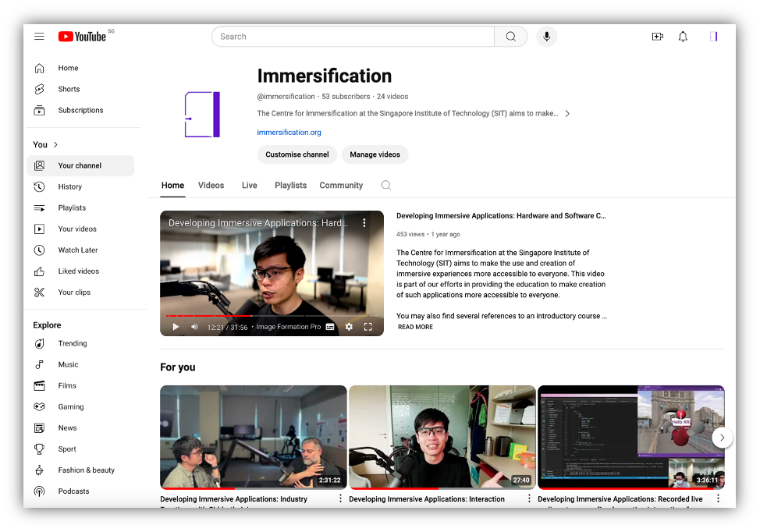Click the Search input field

click(x=353, y=37)
